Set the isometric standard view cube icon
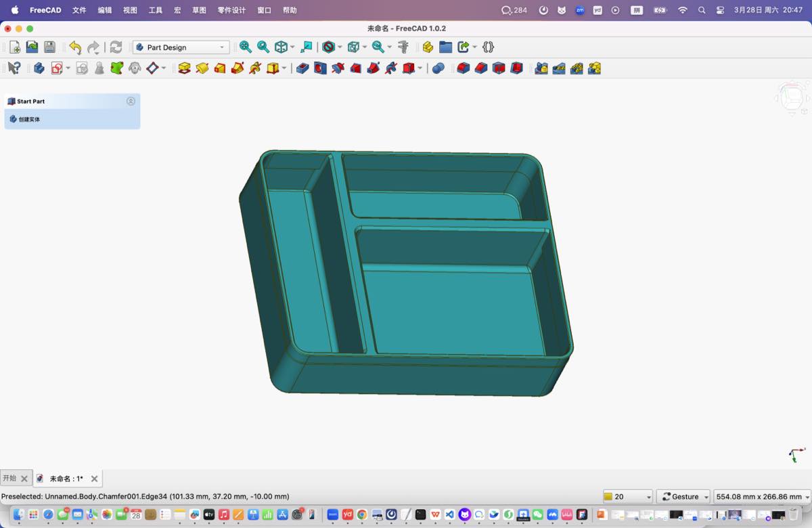The image size is (812, 528). tap(281, 47)
